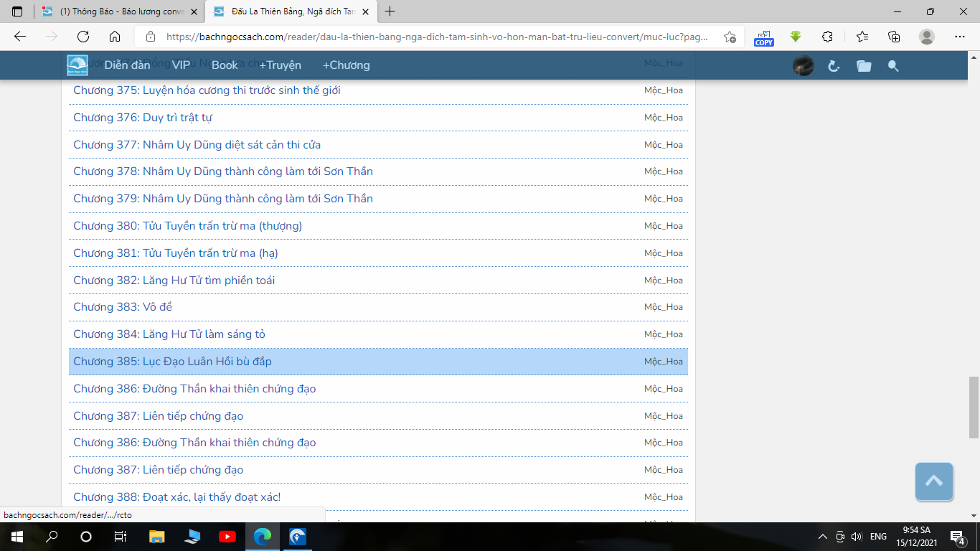Open the user avatar in site header
This screenshot has width=980, height=551.
[803, 66]
